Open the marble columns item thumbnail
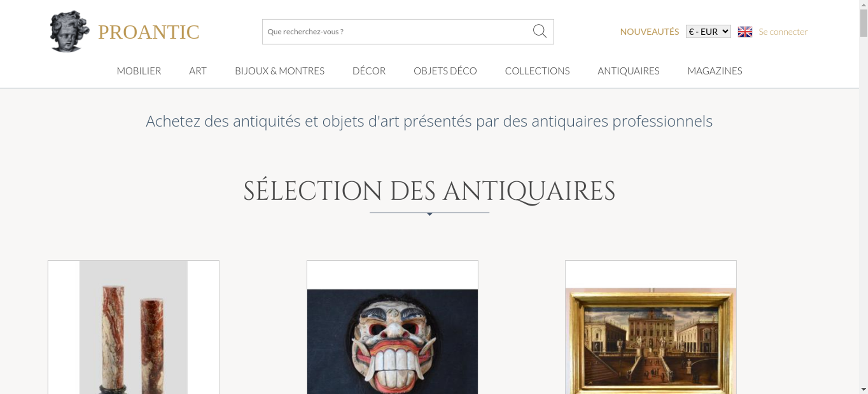Screen dimensions: 868x394 pyautogui.click(x=133, y=327)
